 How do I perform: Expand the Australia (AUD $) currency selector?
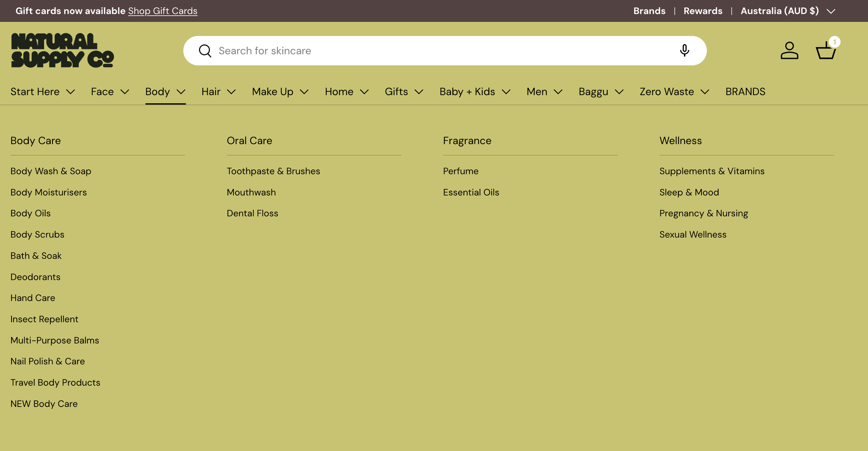pos(787,11)
